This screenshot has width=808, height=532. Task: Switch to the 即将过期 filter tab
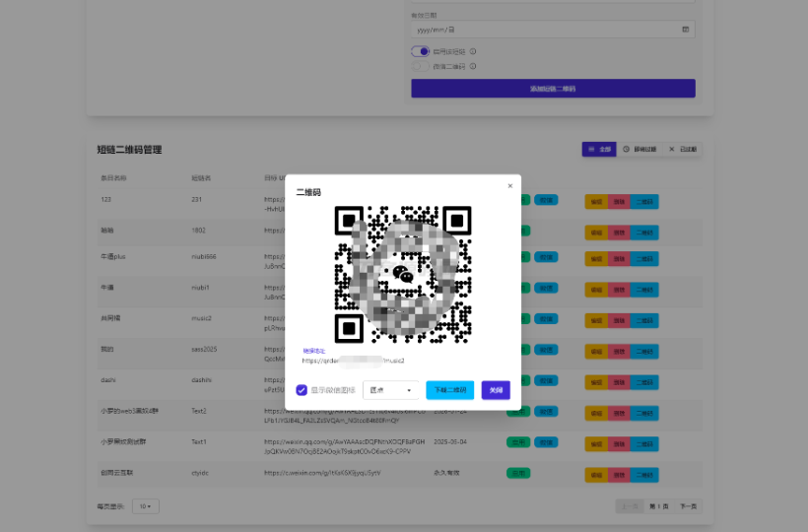click(640, 149)
